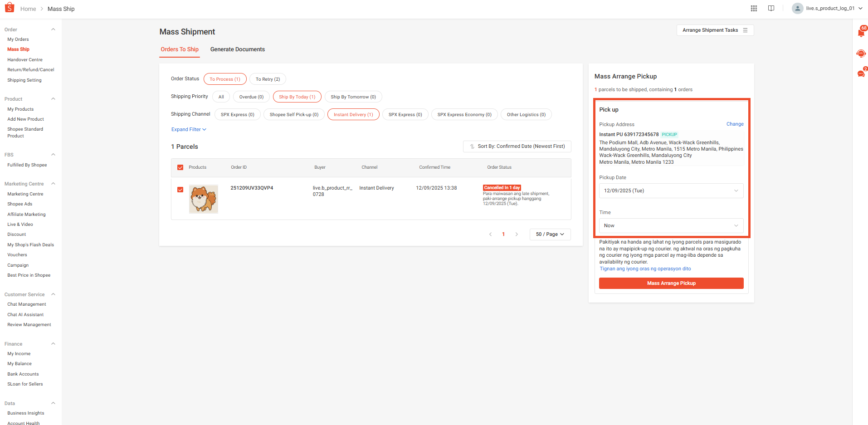Click the Mass Arrange Pickup button
The image size is (868, 425).
[671, 283]
